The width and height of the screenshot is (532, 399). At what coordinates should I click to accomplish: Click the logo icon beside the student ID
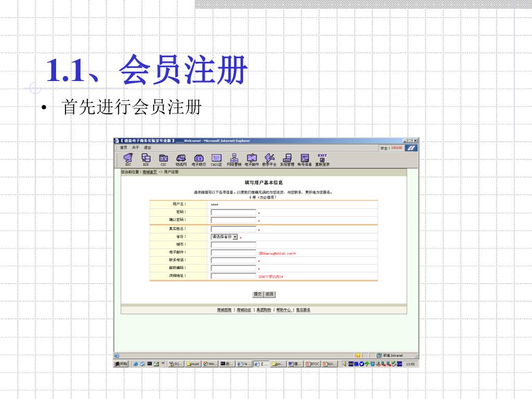click(411, 148)
